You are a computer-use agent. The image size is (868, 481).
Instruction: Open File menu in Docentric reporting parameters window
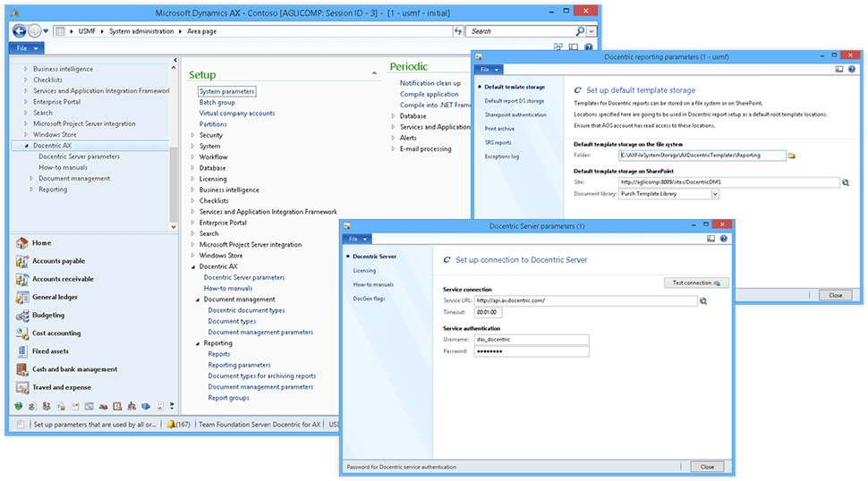[x=489, y=70]
